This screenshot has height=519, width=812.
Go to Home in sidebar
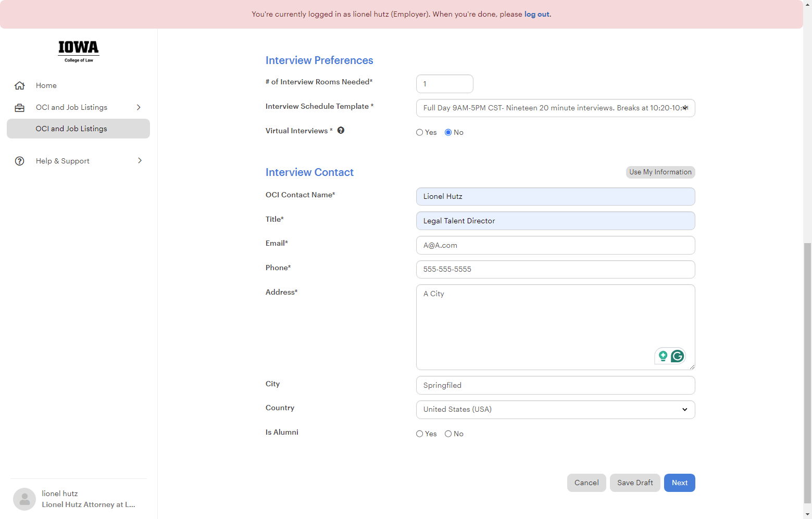(x=46, y=85)
